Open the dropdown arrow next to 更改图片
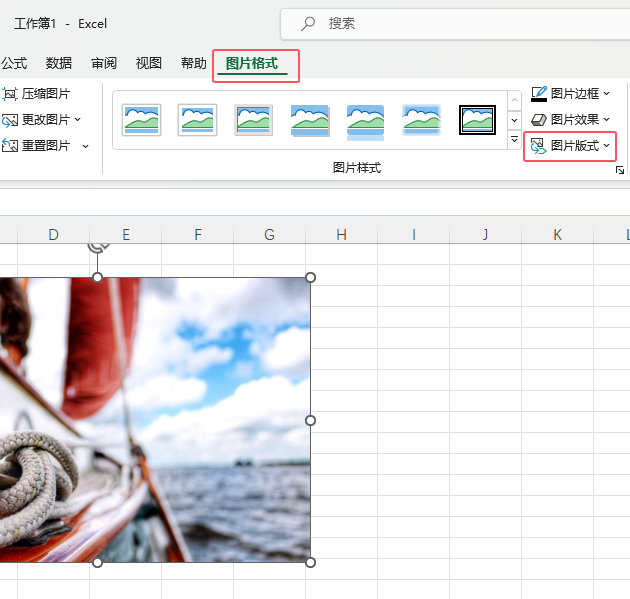Image resolution: width=630 pixels, height=599 pixels. click(78, 120)
